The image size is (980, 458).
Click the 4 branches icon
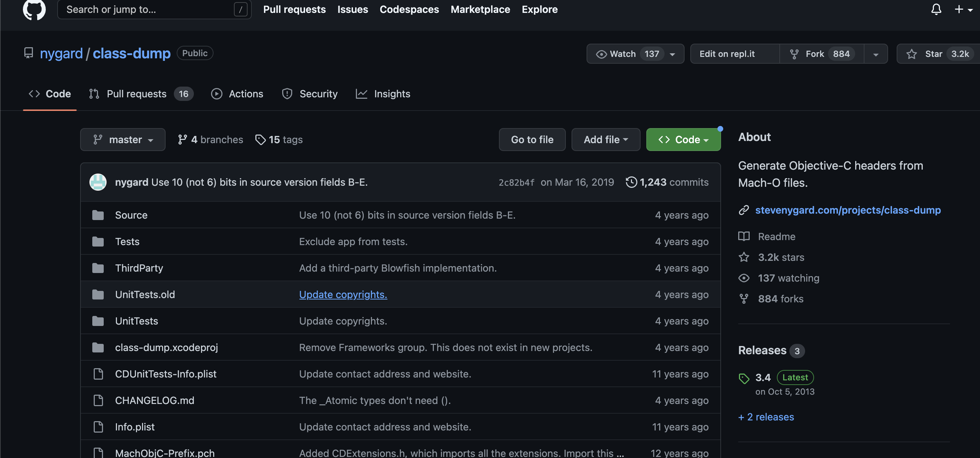click(182, 140)
